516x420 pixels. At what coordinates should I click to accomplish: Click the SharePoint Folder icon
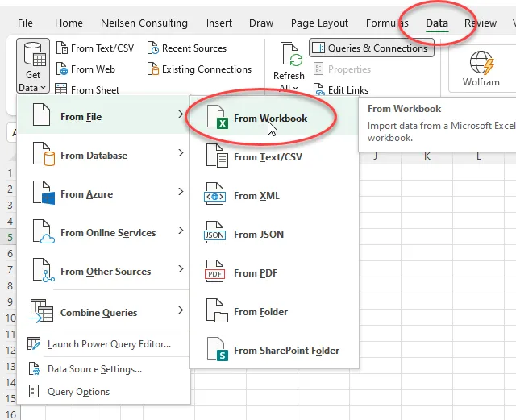[x=218, y=349]
